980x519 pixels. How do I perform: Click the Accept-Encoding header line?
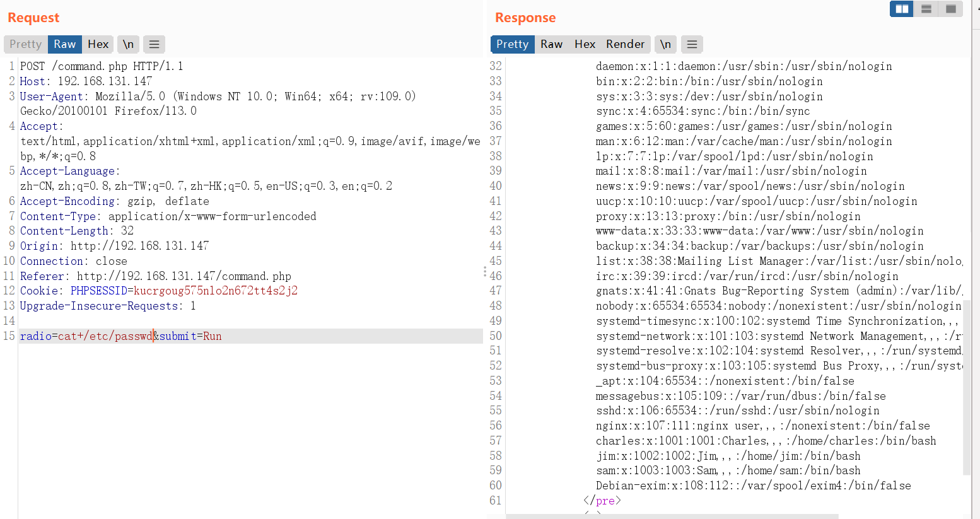coord(115,201)
